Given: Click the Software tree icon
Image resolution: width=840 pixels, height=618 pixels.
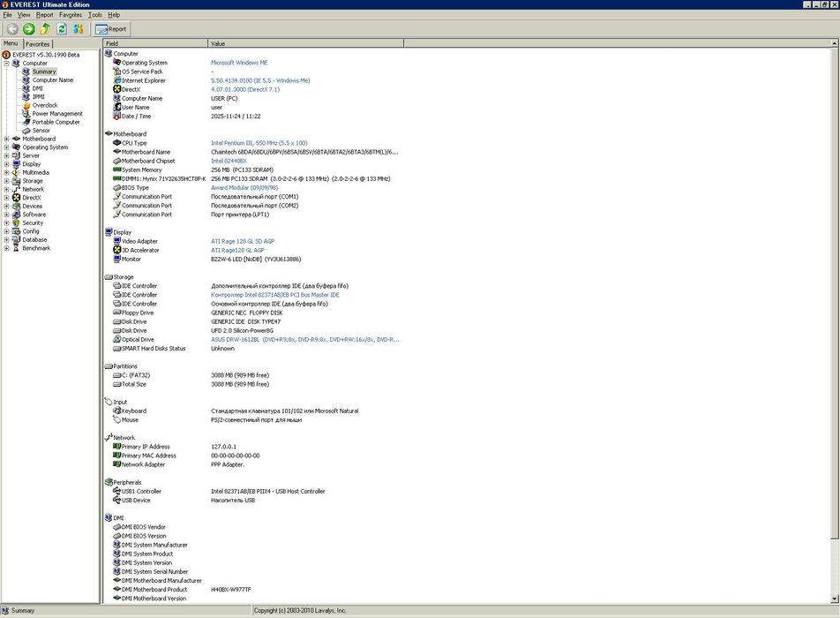Looking at the screenshot, I should point(16,215).
